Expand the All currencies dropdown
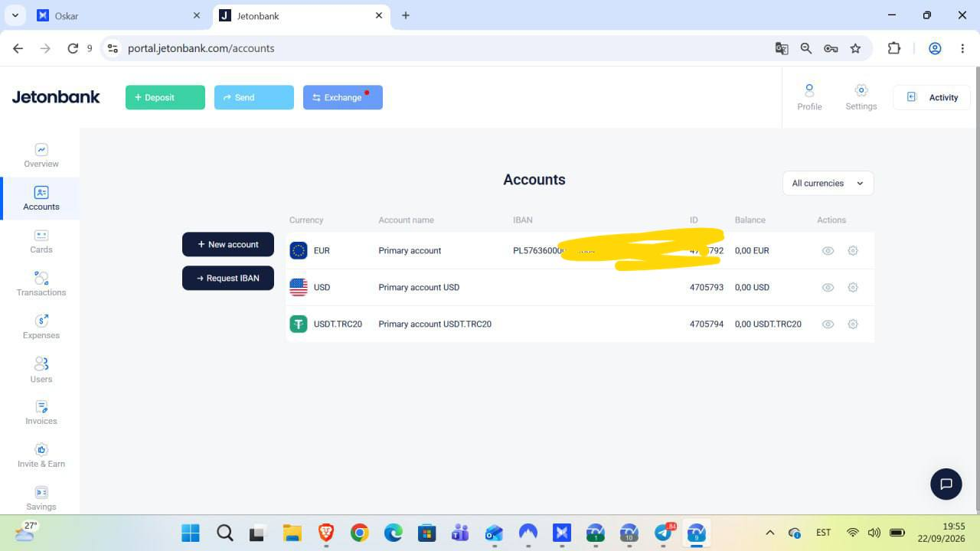This screenshot has height=551, width=980. (x=828, y=183)
